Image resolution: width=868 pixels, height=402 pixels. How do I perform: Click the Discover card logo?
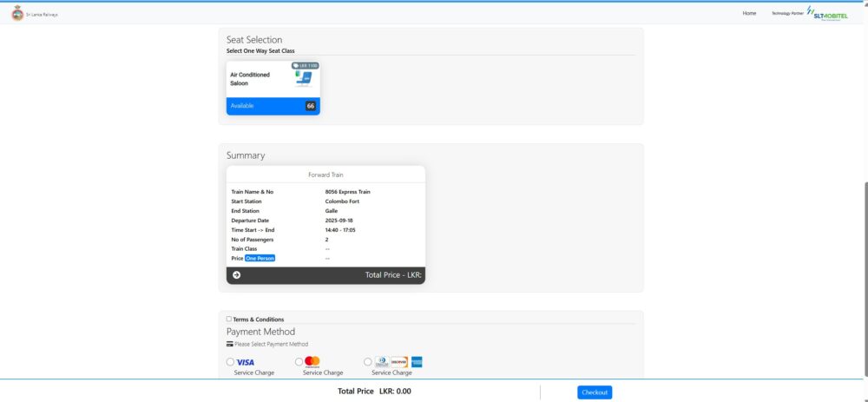tap(399, 361)
